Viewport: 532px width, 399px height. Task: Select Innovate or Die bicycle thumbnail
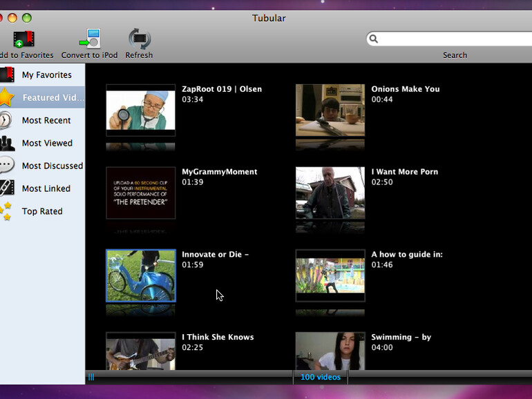tap(141, 275)
